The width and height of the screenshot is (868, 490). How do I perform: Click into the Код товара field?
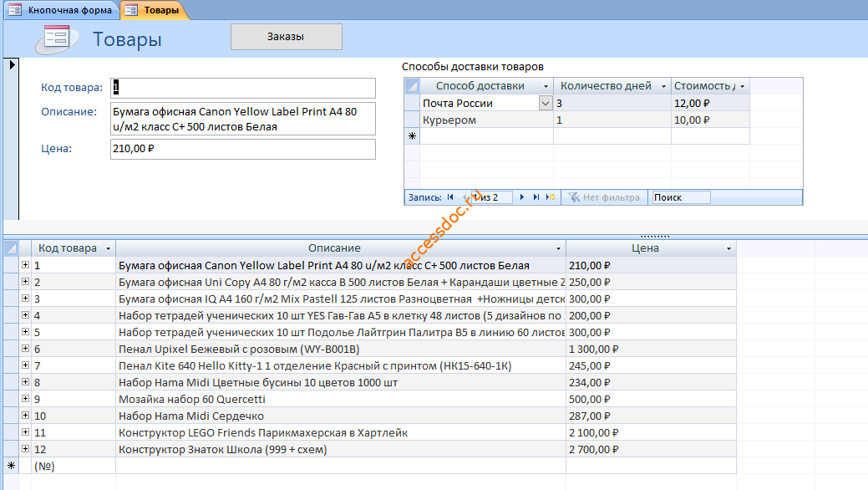coord(243,88)
